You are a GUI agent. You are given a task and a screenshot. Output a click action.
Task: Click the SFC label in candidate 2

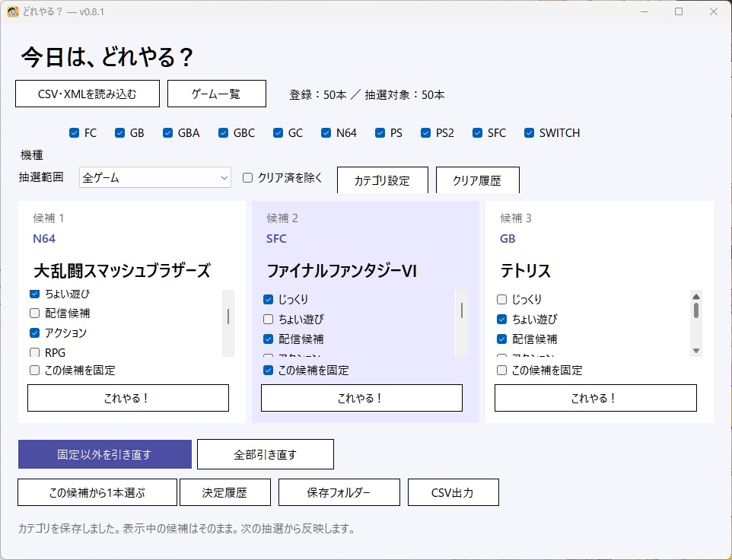[x=276, y=238]
